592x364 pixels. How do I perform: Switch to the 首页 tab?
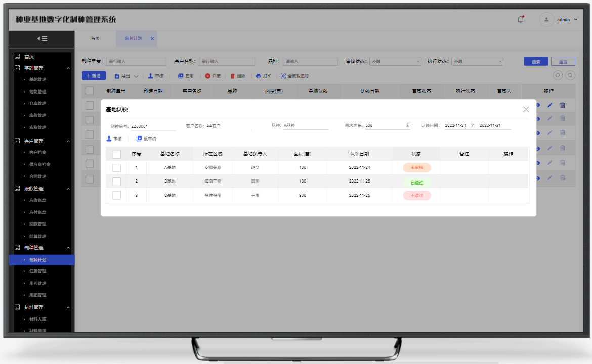(x=95, y=38)
